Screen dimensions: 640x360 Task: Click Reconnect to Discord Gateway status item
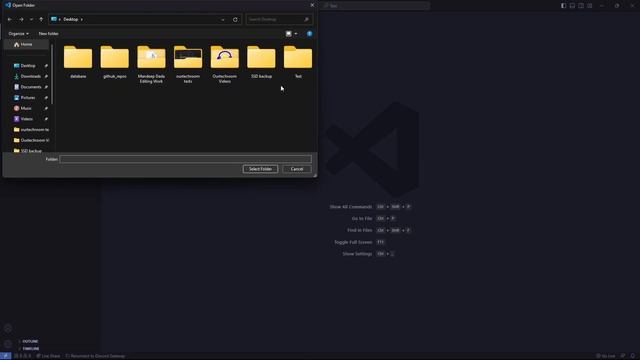(x=96, y=356)
